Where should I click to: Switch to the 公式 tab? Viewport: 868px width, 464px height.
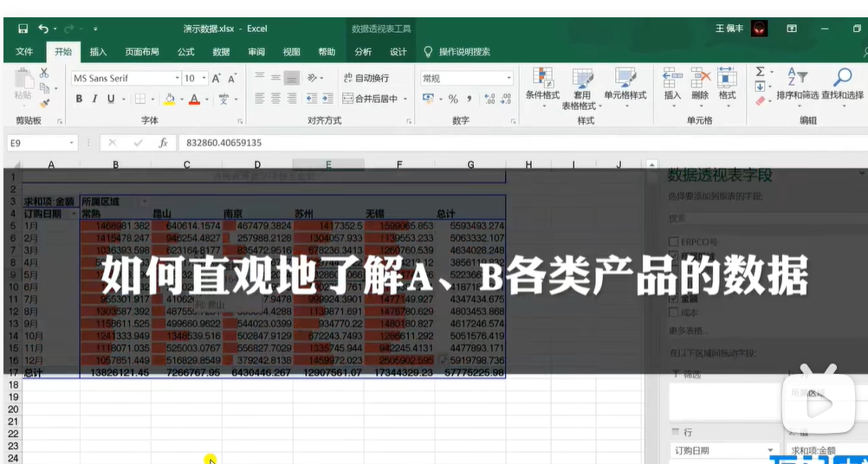pyautogui.click(x=186, y=51)
